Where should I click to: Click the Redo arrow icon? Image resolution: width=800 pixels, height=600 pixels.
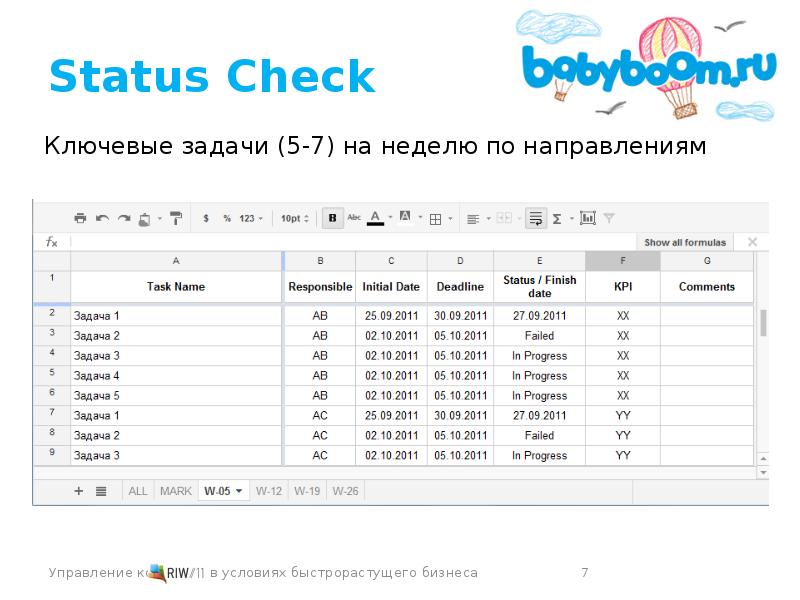pyautogui.click(x=124, y=218)
